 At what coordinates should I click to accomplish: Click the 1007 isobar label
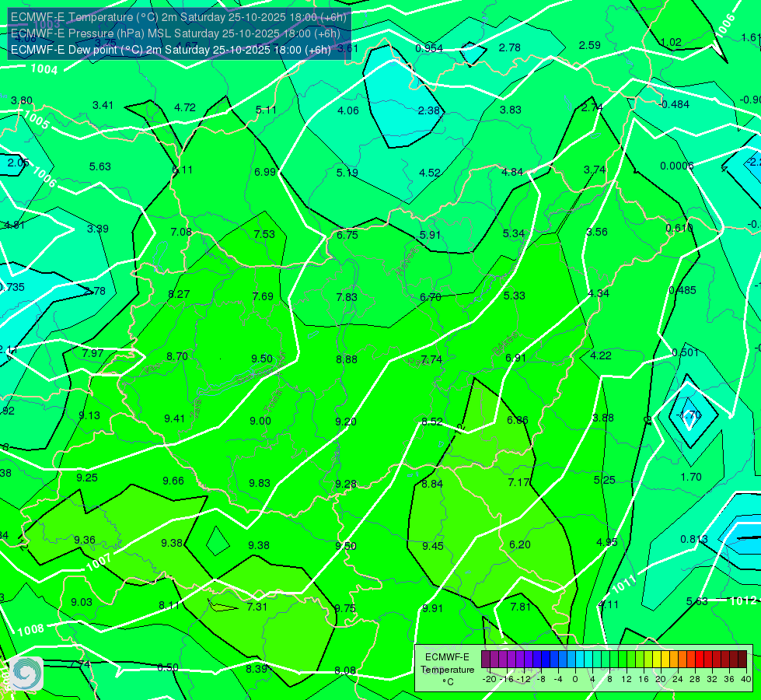coord(99,562)
